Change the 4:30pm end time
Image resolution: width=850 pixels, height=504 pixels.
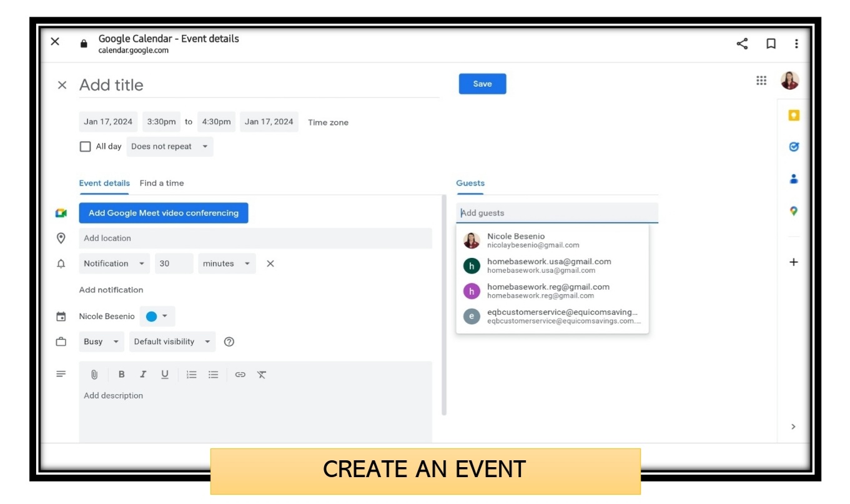(x=216, y=122)
